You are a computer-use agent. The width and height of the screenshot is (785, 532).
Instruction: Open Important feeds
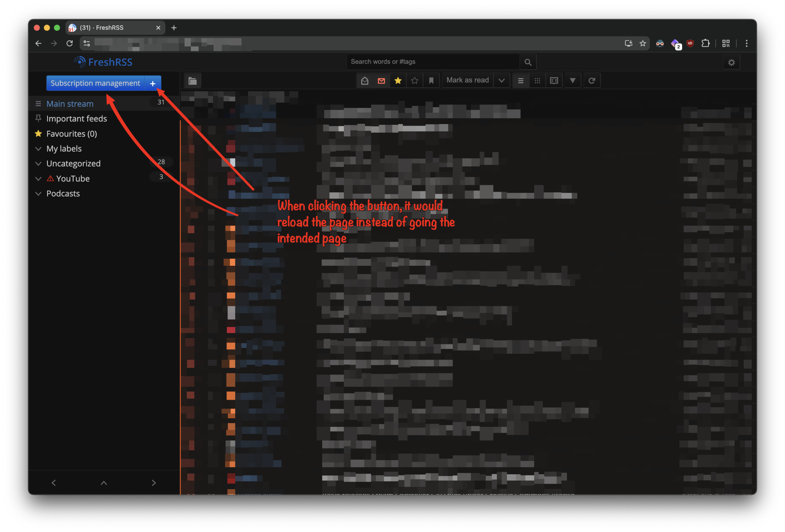(x=77, y=119)
